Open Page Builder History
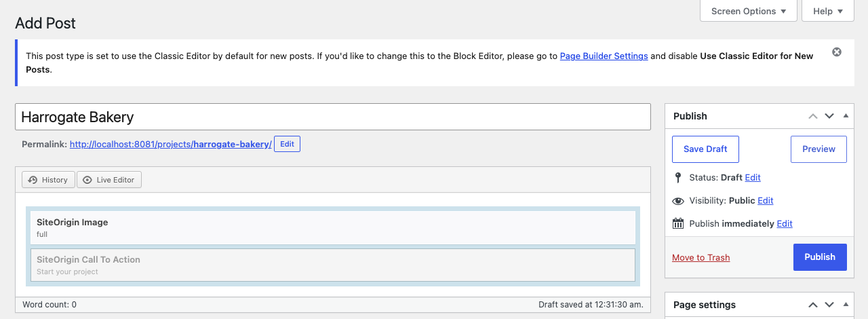The width and height of the screenshot is (868, 319). click(x=48, y=180)
